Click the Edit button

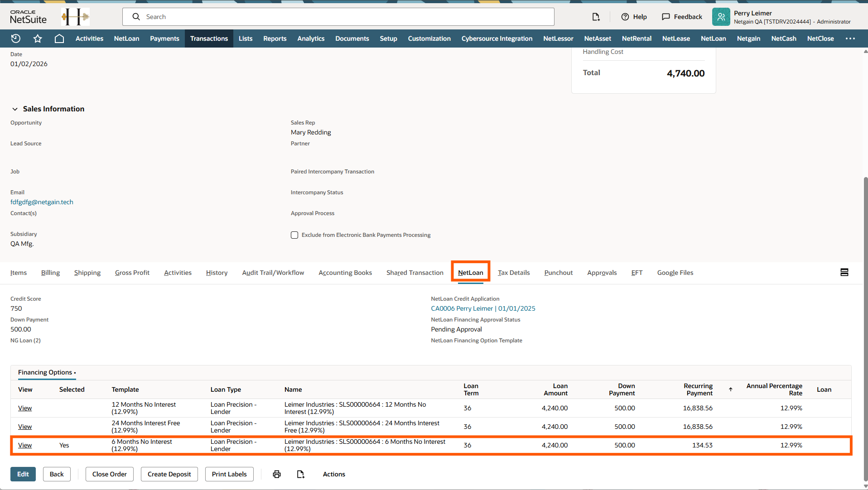point(23,474)
